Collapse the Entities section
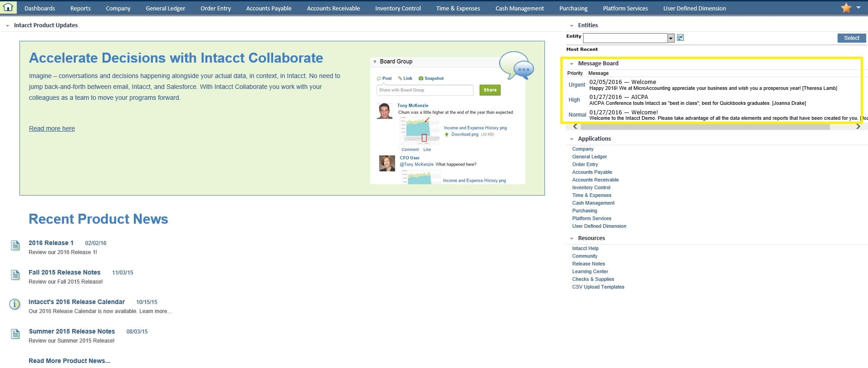The height and width of the screenshot is (368, 868). 572,26
